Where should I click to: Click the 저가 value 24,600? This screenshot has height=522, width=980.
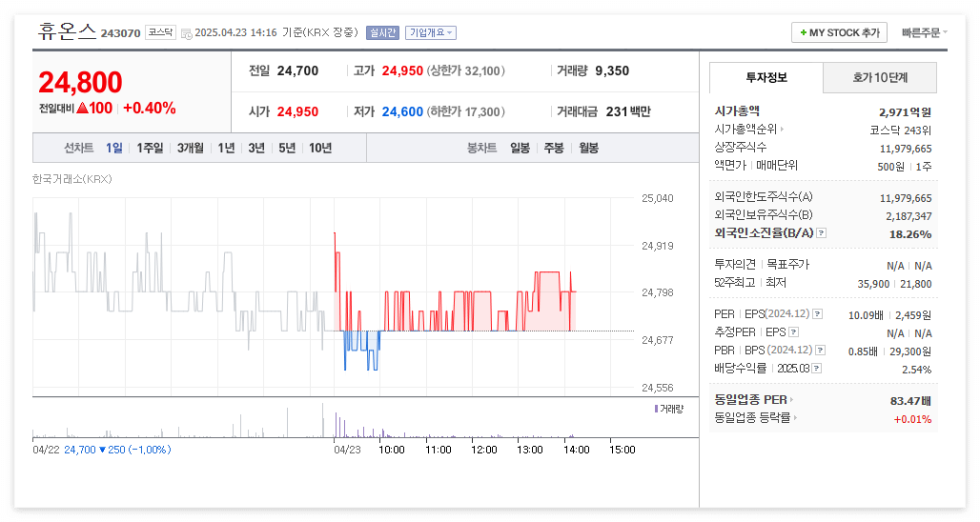pyautogui.click(x=402, y=111)
